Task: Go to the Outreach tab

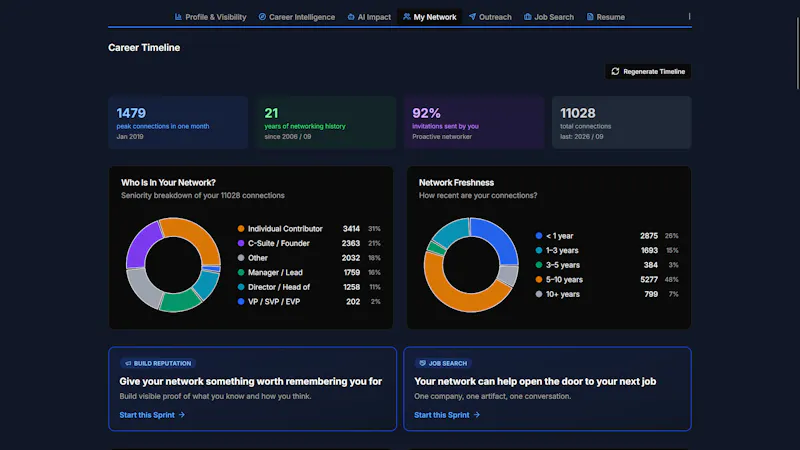Action: click(x=490, y=17)
